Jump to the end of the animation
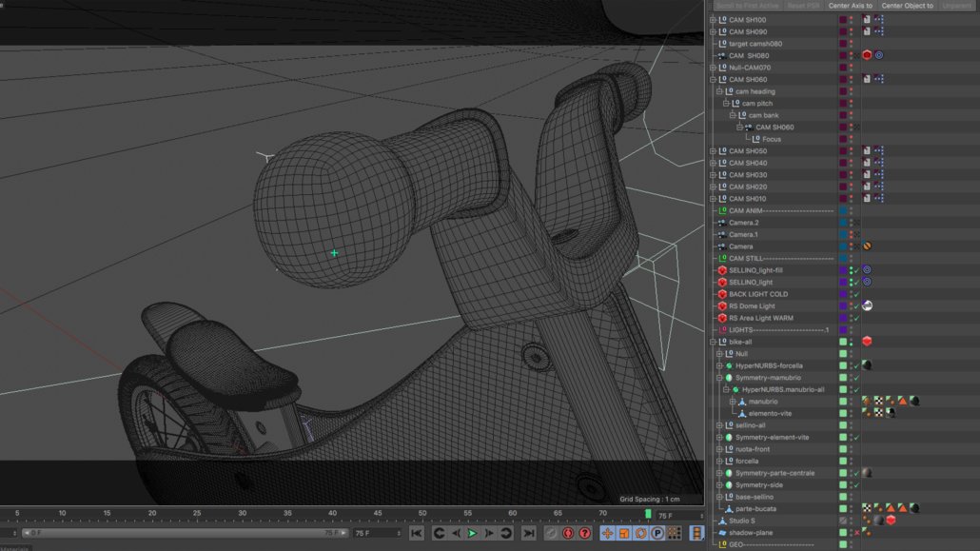The width and height of the screenshot is (980, 551). 529,533
